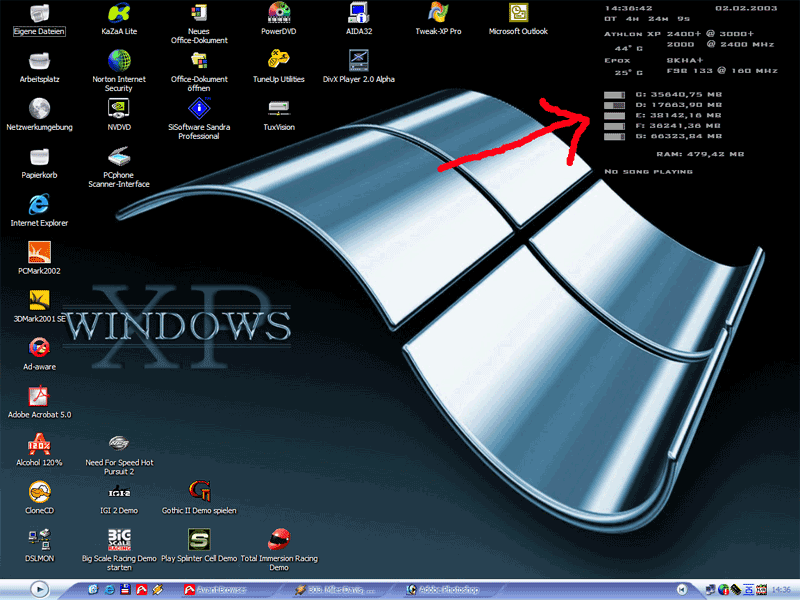
Task: Open the Netzwerkumgebung icon
Action: coord(39,115)
